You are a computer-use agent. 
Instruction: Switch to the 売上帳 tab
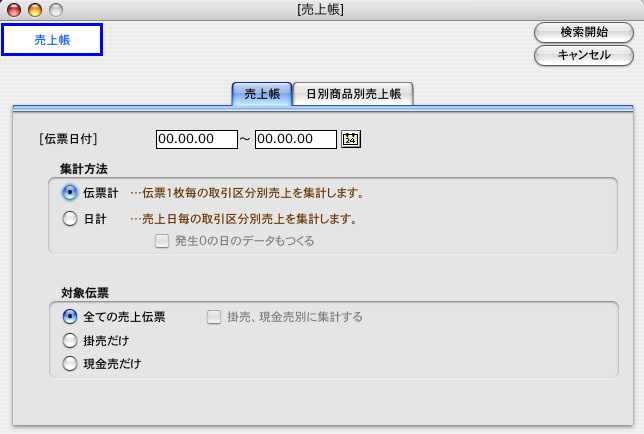pyautogui.click(x=261, y=93)
